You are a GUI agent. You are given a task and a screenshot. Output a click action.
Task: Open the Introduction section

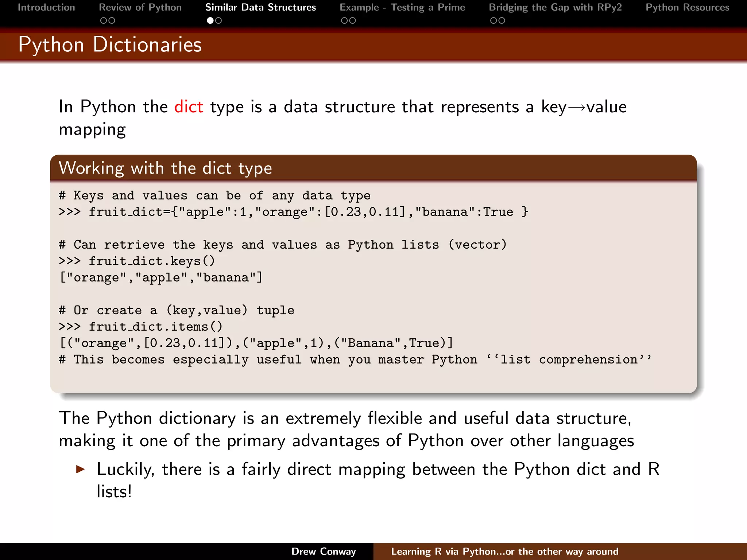(46, 7)
